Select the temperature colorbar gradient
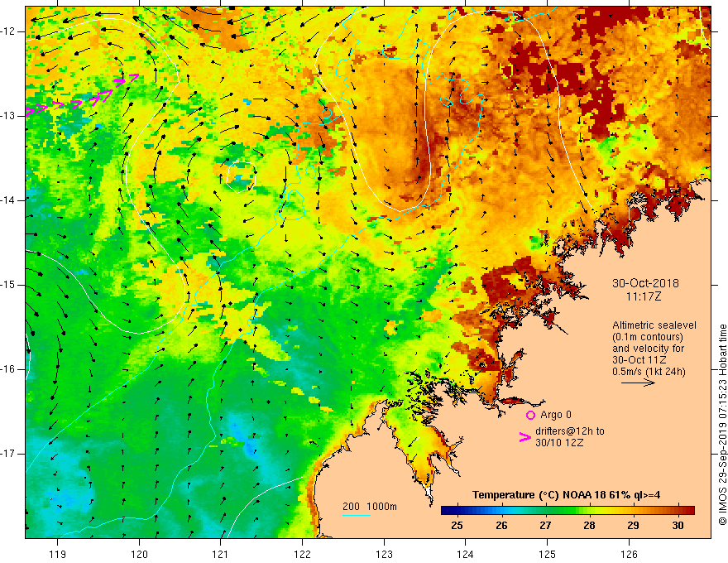 (x=568, y=510)
